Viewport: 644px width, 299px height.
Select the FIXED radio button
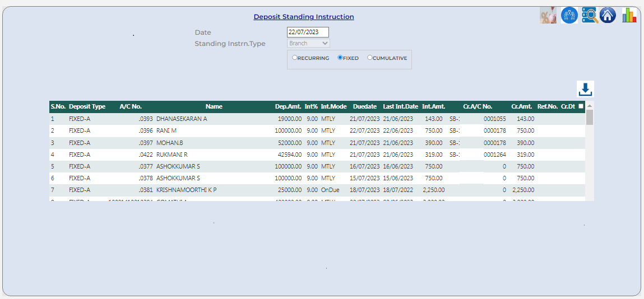pyautogui.click(x=340, y=58)
